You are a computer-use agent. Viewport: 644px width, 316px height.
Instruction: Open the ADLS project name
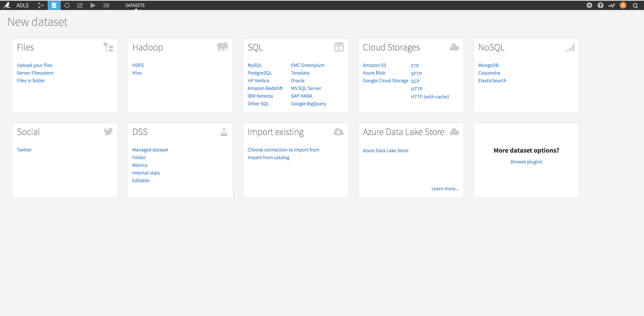(x=22, y=5)
